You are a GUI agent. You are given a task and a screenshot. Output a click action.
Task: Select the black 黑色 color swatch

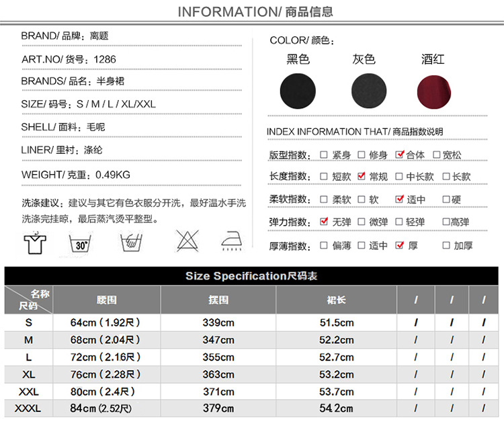point(298,91)
